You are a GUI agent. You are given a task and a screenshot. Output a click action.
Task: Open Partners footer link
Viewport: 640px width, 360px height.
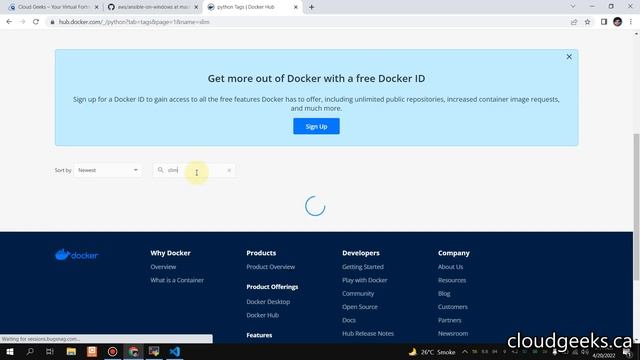pyautogui.click(x=449, y=320)
